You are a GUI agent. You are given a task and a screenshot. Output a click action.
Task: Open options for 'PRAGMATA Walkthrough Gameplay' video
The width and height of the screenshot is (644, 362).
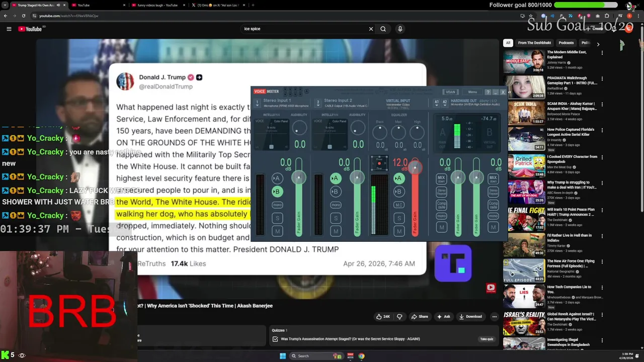click(x=602, y=78)
